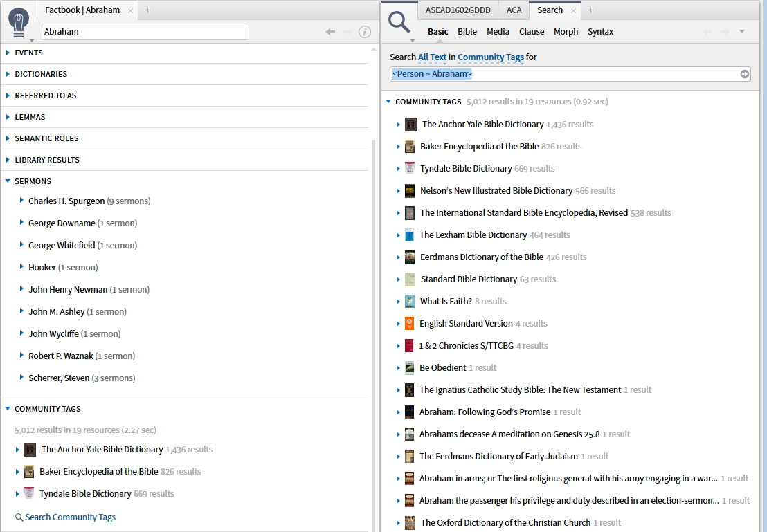Expand the DICTIONARIES section
Screen dimensions: 767x532
pyautogui.click(x=8, y=74)
